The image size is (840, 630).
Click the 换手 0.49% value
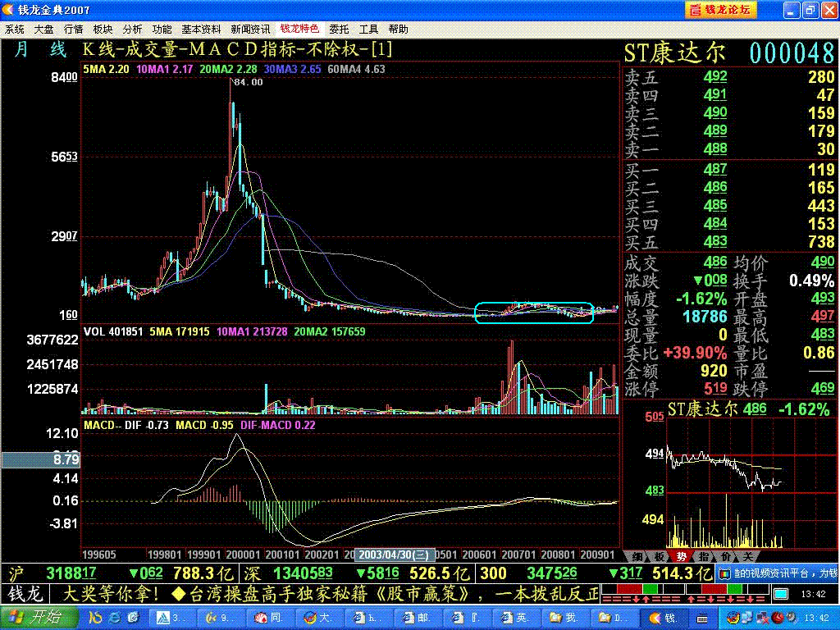pyautogui.click(x=812, y=281)
